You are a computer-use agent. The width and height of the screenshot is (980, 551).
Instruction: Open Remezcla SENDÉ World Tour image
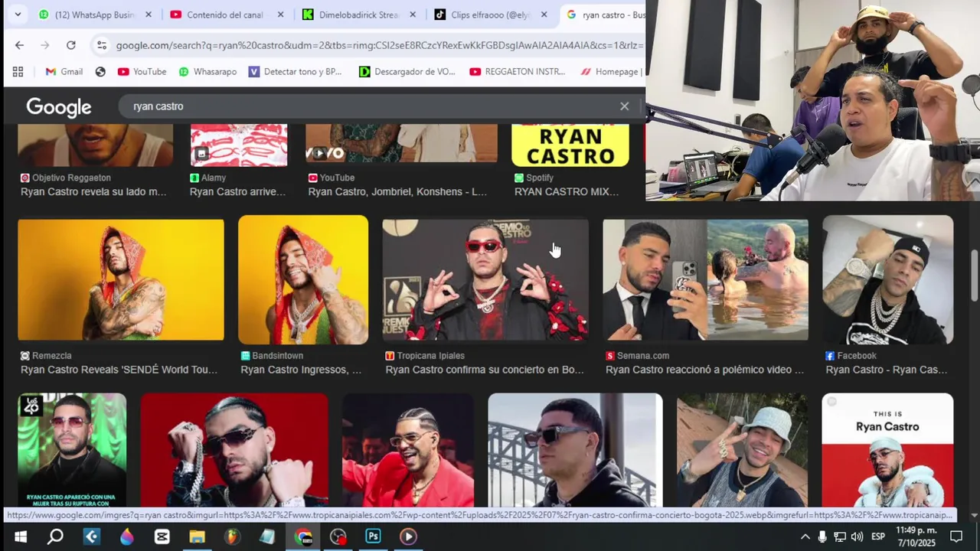(121, 280)
